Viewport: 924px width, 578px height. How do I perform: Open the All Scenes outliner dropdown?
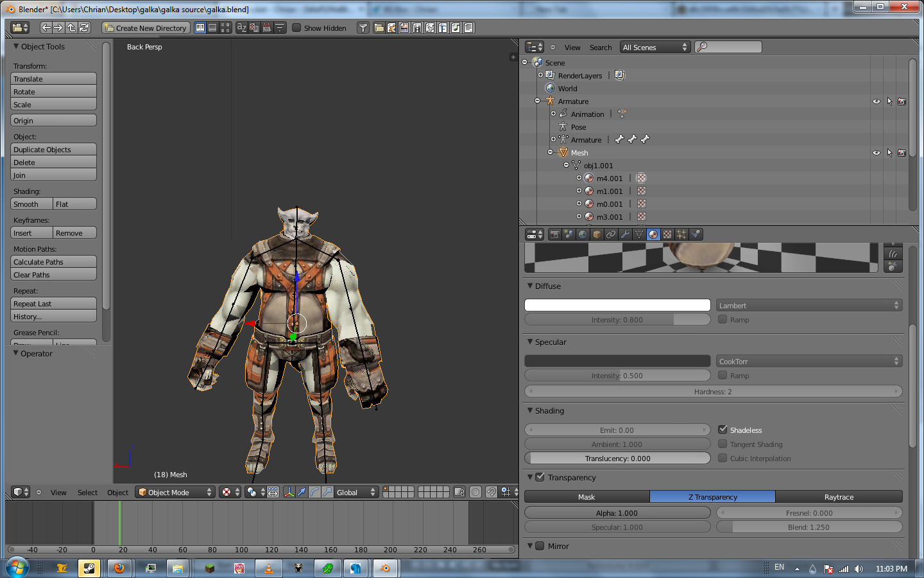click(655, 47)
